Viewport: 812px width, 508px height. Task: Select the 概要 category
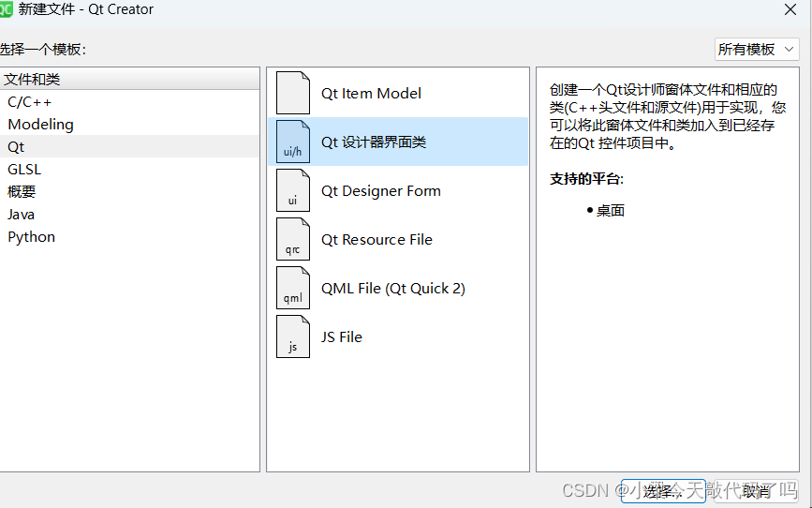point(129,192)
